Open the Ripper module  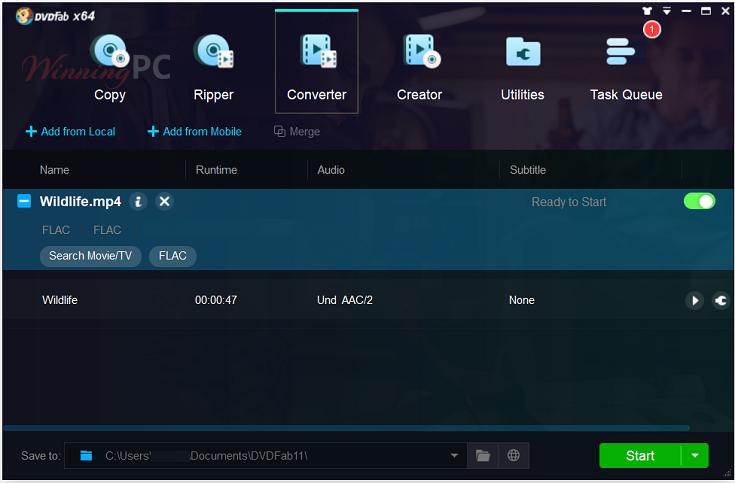point(213,68)
